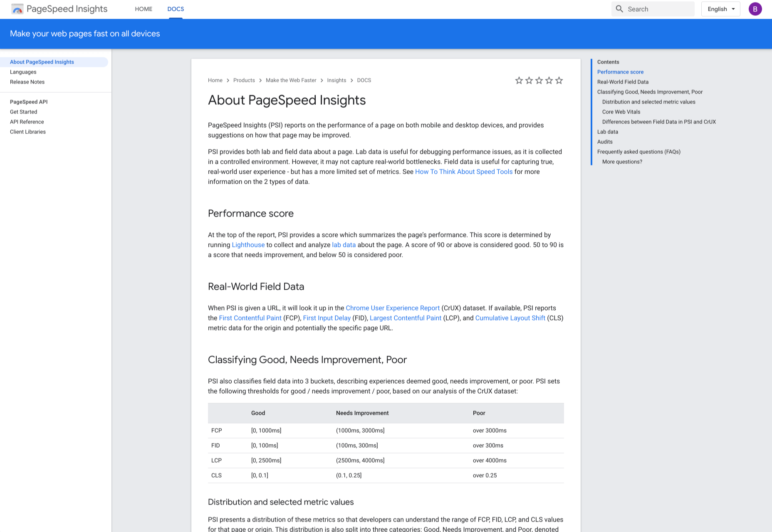Screen dimensions: 772x532
Task: Click the PageSpeed Insights logo icon
Action: pyautogui.click(x=17, y=9)
